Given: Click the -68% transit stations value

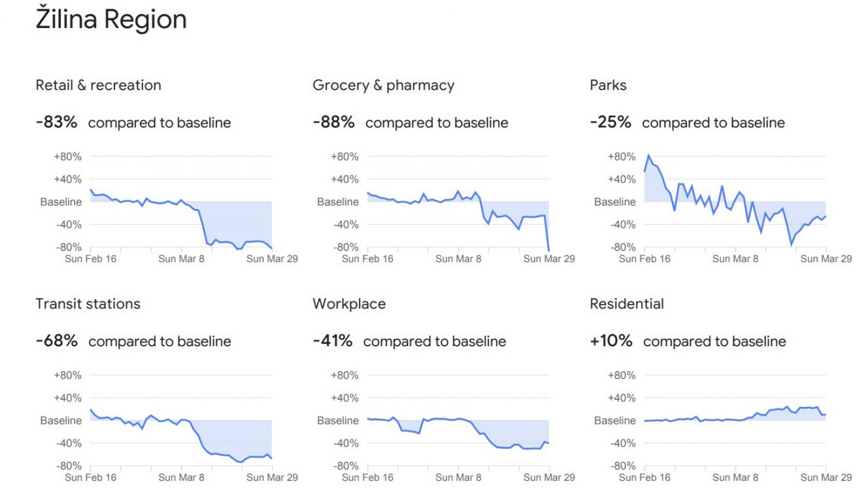Looking at the screenshot, I should (56, 341).
